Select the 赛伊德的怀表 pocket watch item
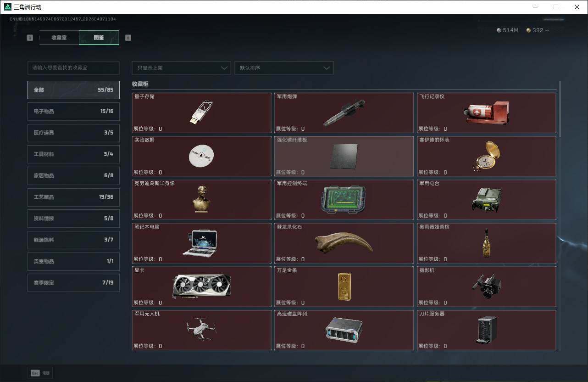The width and height of the screenshot is (588, 382). (x=487, y=156)
